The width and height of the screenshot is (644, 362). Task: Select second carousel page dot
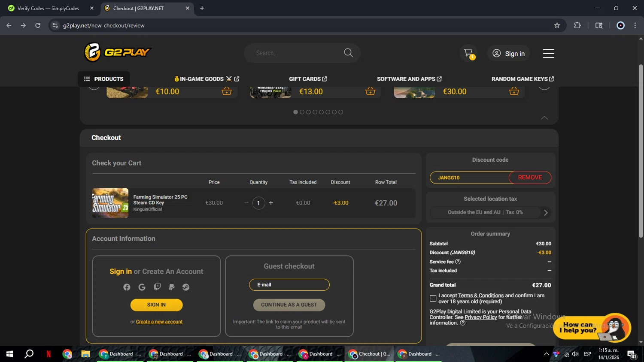302,112
